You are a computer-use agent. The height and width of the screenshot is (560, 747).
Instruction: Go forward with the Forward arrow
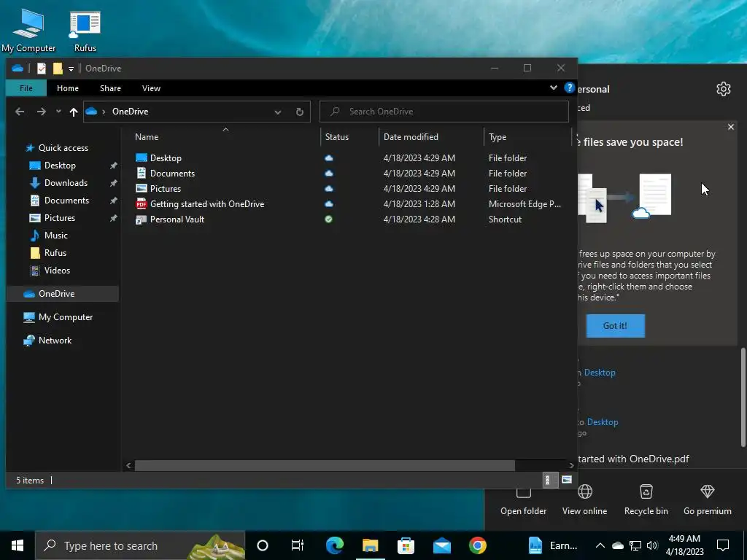[42, 112]
